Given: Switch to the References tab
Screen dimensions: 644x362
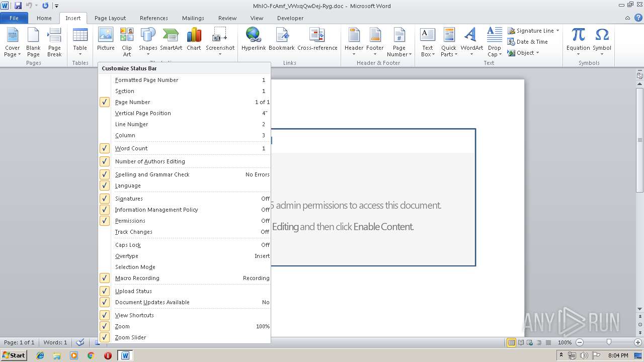Looking at the screenshot, I should pos(154,18).
